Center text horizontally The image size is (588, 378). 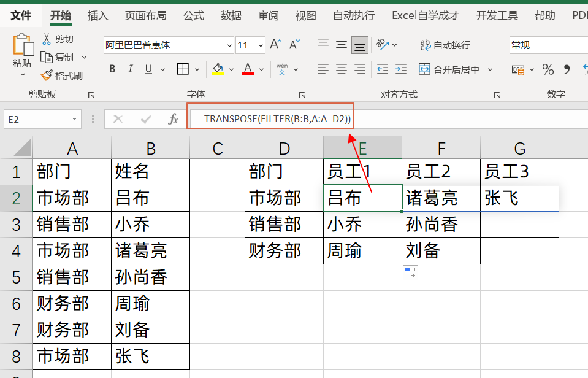(342, 69)
